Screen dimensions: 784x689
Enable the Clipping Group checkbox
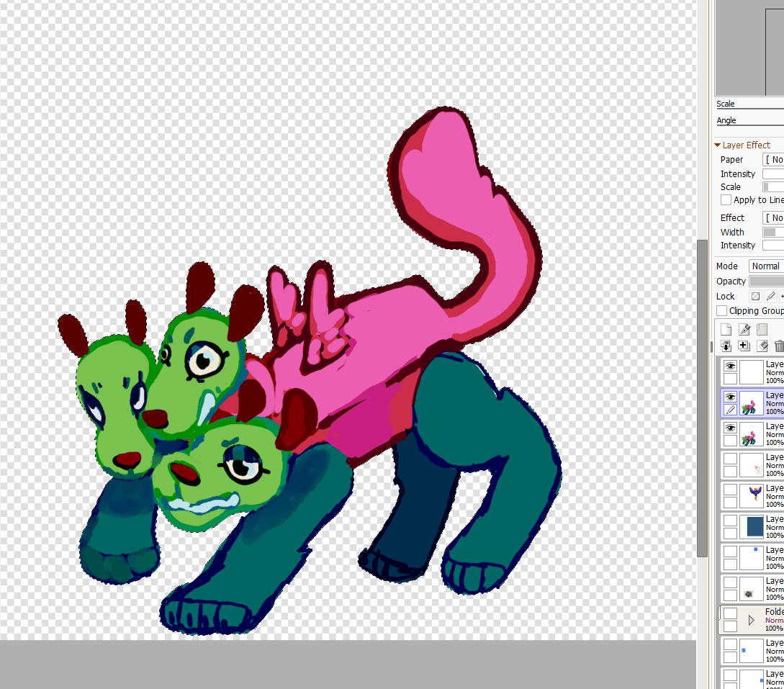tap(722, 311)
